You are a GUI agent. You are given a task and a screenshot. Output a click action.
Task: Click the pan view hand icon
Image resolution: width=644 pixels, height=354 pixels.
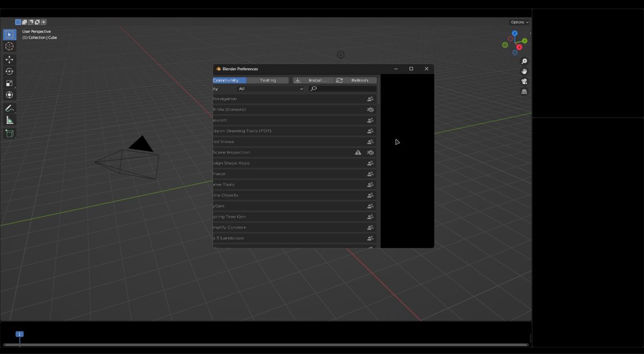(x=524, y=71)
